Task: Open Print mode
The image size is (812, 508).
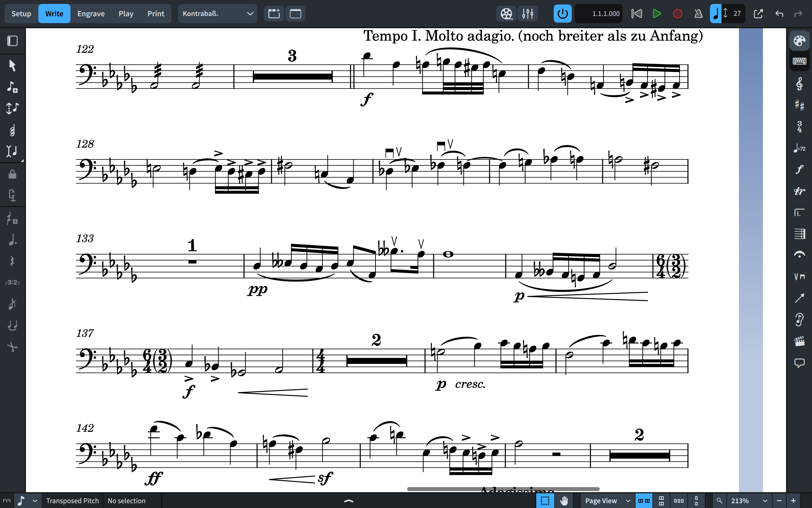Action: [156, 14]
